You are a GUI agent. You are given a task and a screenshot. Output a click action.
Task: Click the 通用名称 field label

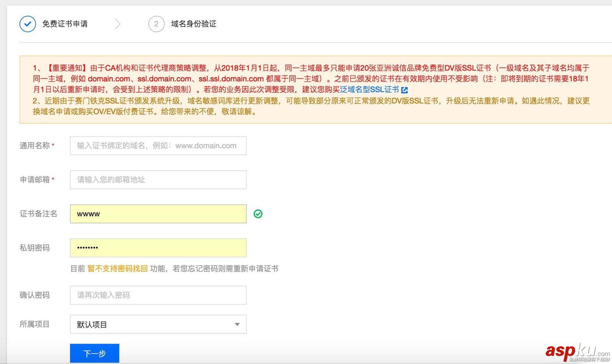click(x=35, y=146)
